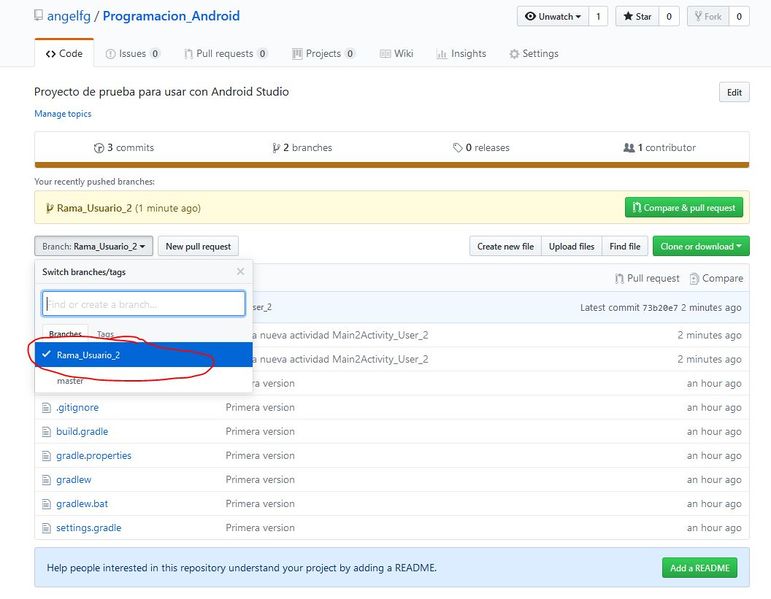Focus the Find or create a branch field
This screenshot has height=599, width=771.
click(144, 304)
